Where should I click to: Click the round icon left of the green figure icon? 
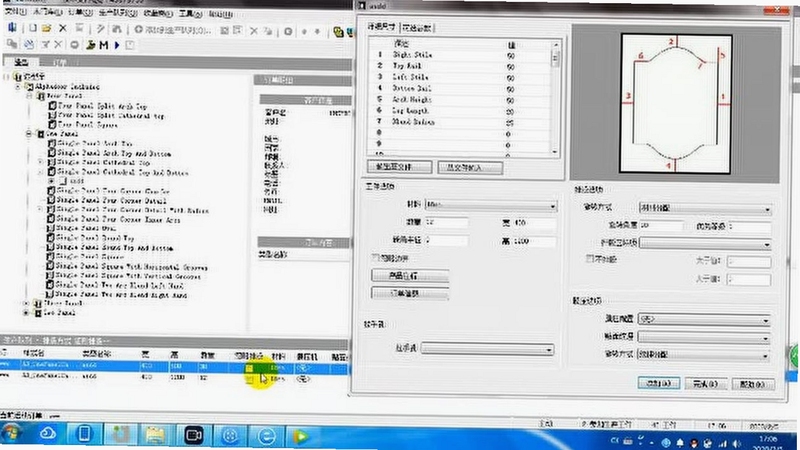pyautogui.click(x=74, y=45)
